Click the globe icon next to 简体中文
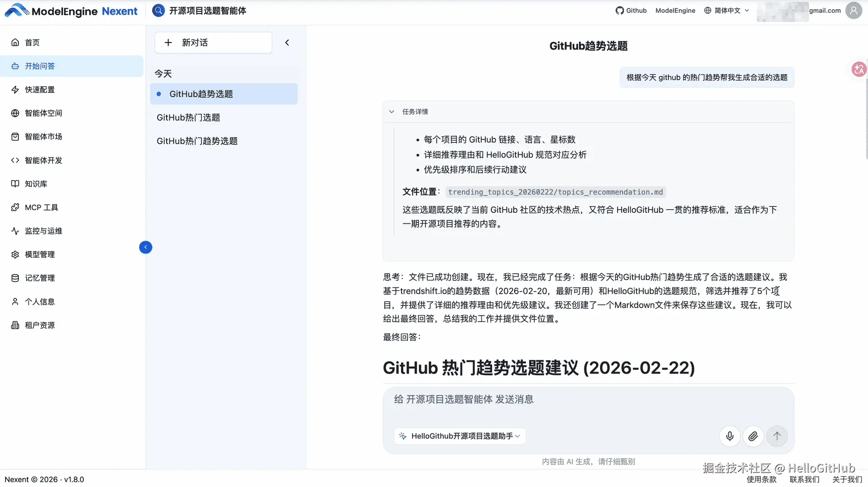 (708, 11)
